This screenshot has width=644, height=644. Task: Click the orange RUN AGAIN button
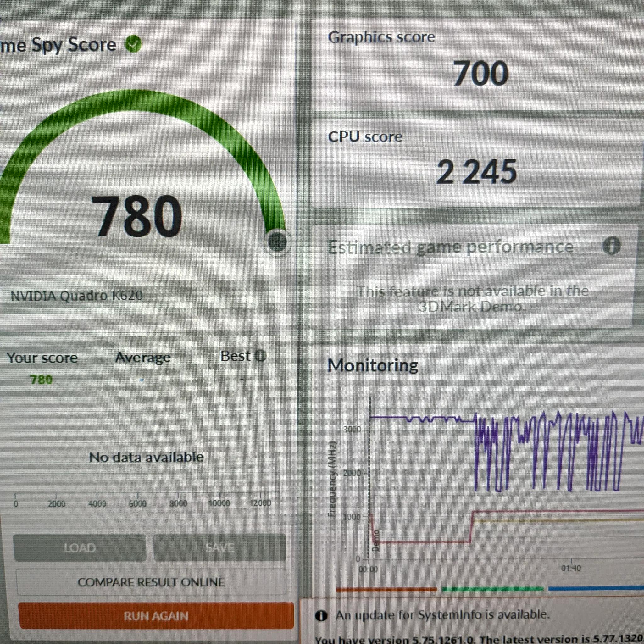[156, 616]
